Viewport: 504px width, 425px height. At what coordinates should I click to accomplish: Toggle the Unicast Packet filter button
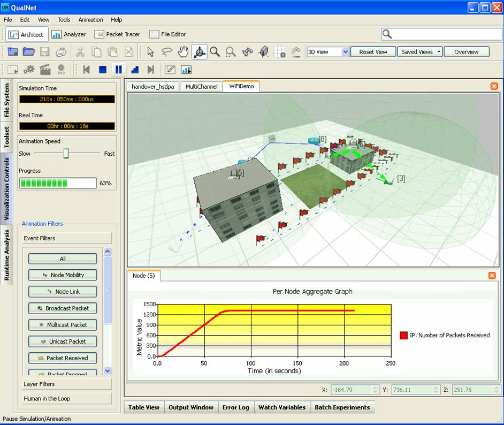(x=63, y=341)
